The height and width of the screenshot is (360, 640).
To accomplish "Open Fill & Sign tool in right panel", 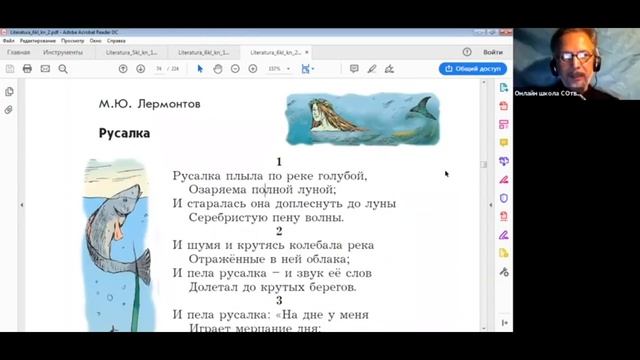I will point(504,180).
